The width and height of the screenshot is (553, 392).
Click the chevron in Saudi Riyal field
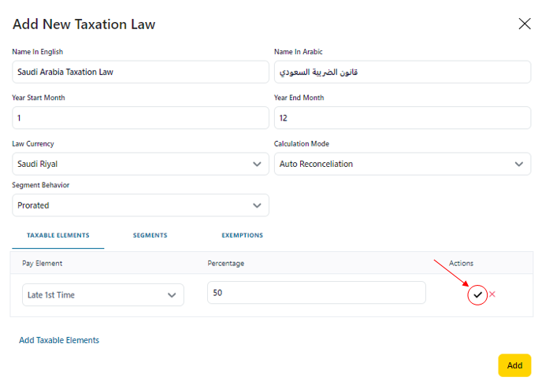(257, 164)
